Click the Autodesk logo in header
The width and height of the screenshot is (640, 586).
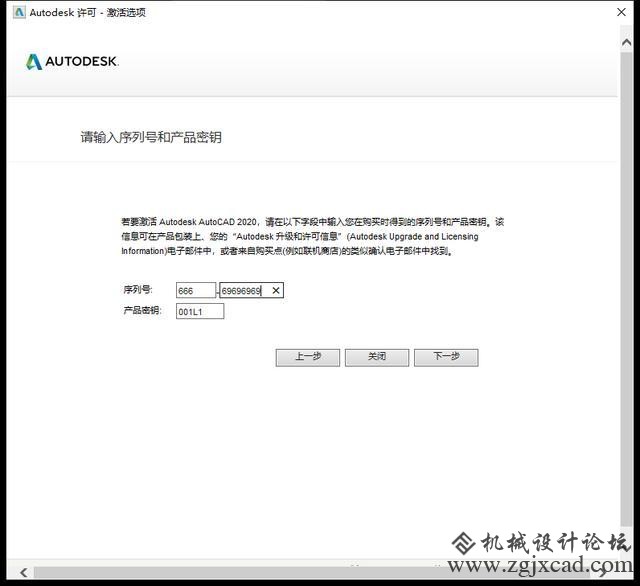72,62
